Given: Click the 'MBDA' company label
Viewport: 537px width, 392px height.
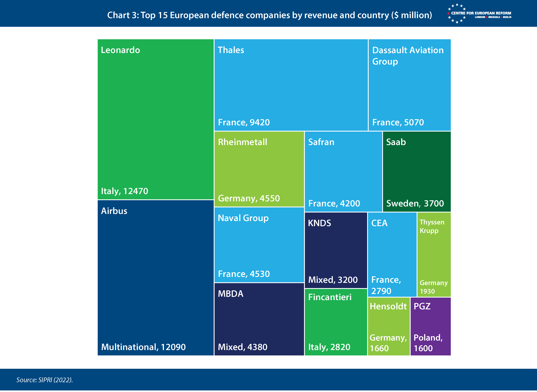Looking at the screenshot, I should [231, 294].
